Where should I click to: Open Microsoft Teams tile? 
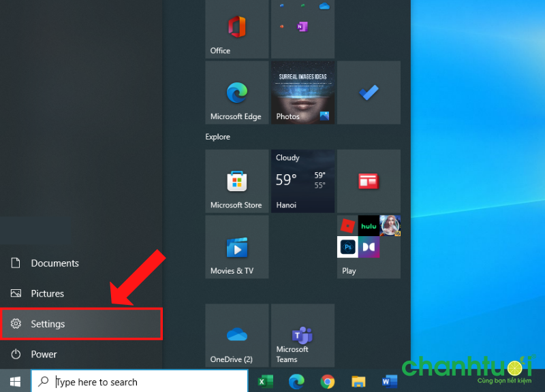(302, 336)
